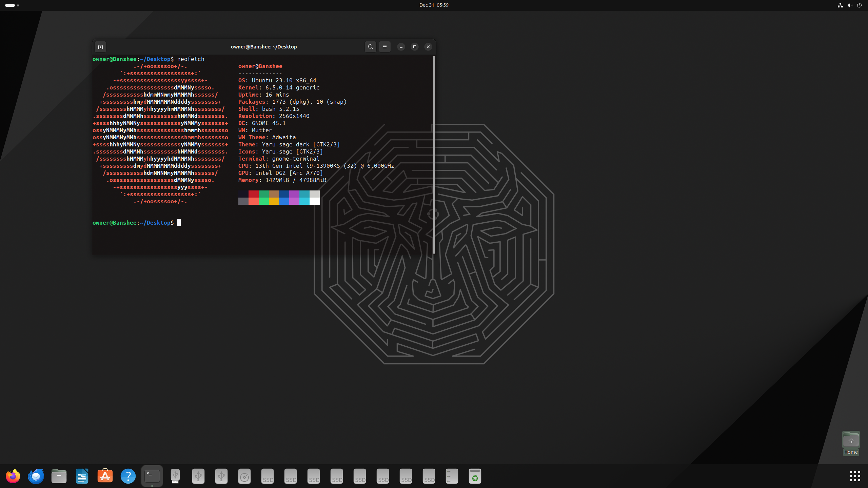Minimize the terminal window
This screenshot has width=868, height=488.
pyautogui.click(x=401, y=47)
